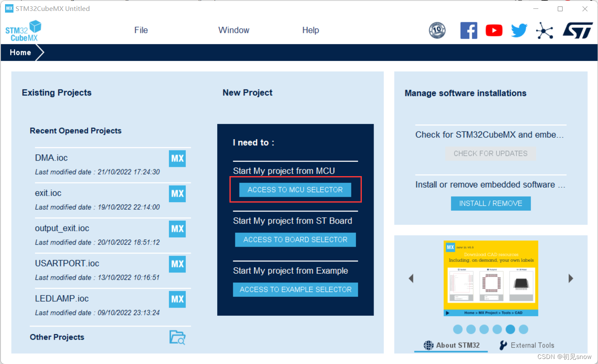Open the Twitter bird icon link
Viewport: 598px width, 364px height.
click(x=519, y=30)
